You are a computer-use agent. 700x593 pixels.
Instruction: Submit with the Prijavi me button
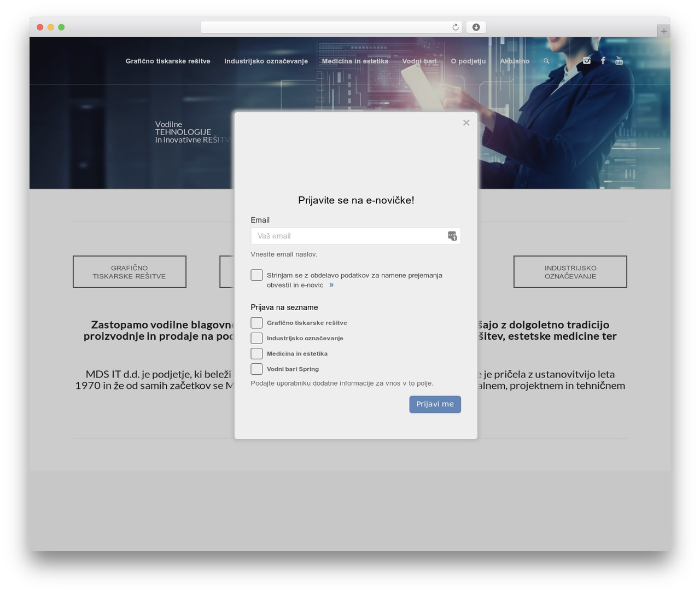point(435,404)
